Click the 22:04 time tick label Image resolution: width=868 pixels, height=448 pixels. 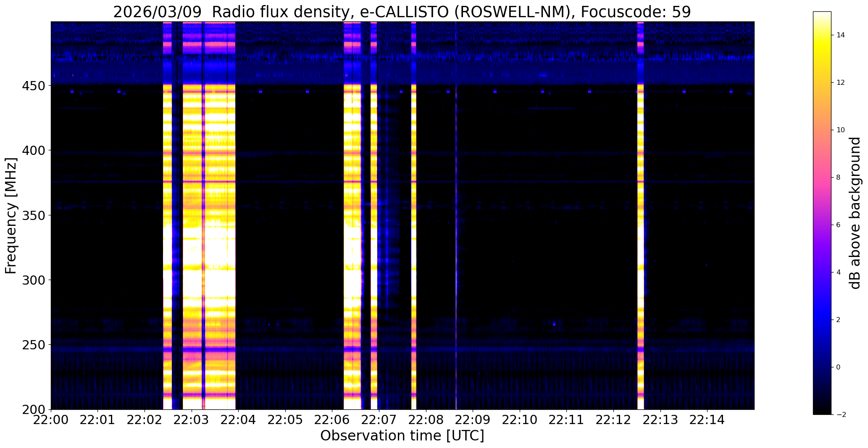pos(239,419)
